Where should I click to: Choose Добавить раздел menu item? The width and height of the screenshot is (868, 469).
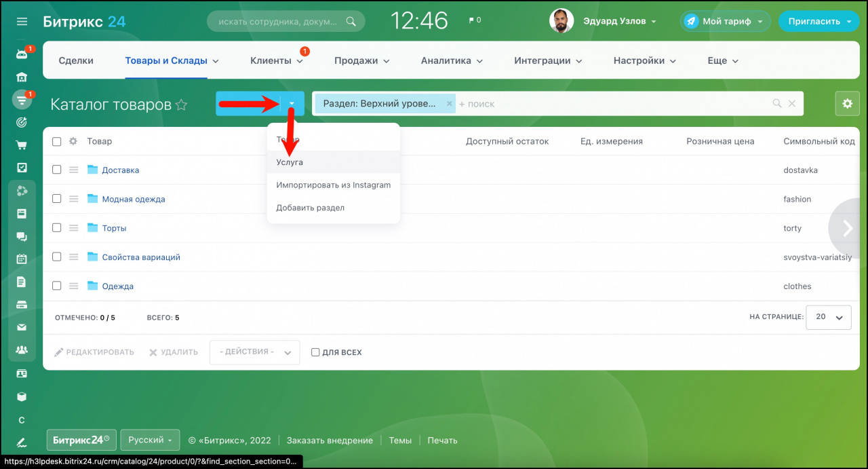click(x=334, y=207)
